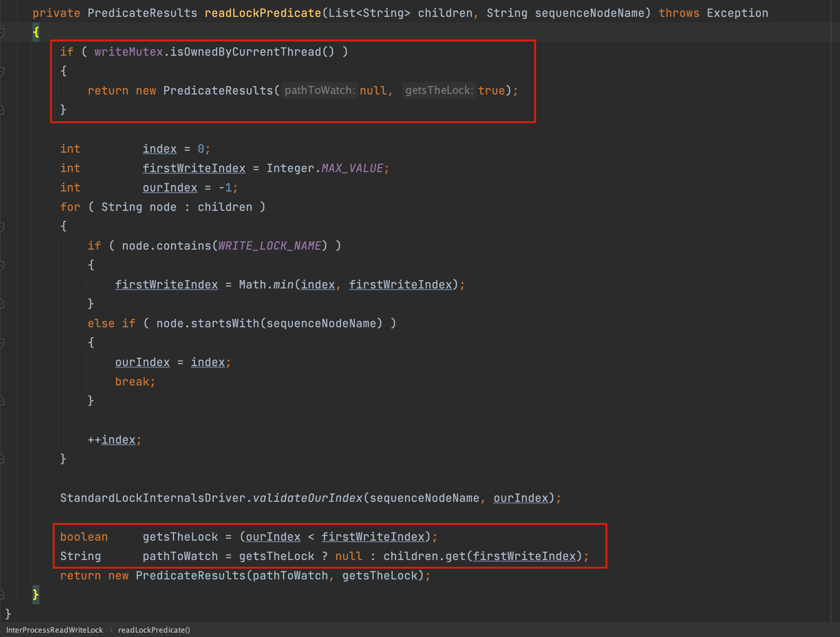
Task: Click the 'private' keyword
Action: 56,13
